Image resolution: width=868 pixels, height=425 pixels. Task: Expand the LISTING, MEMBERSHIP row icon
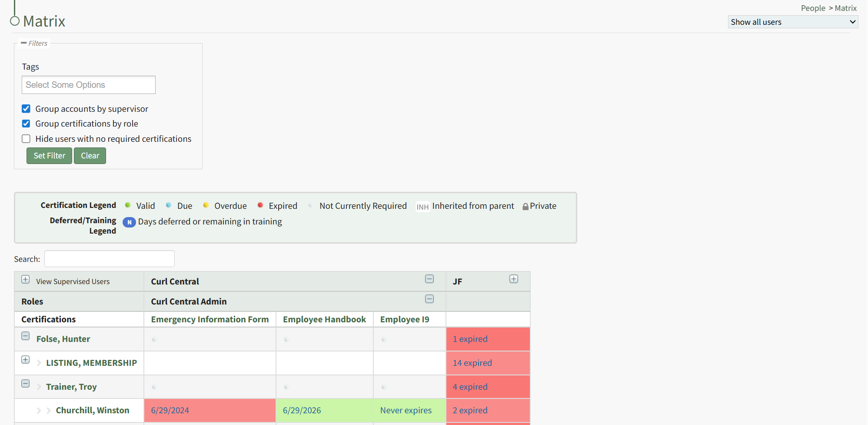click(x=26, y=360)
